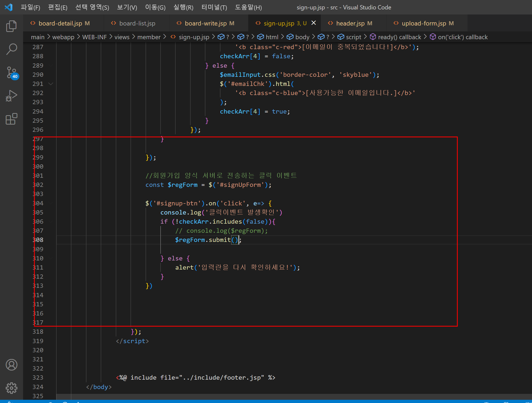Collapse the fold at line 306

(50, 222)
